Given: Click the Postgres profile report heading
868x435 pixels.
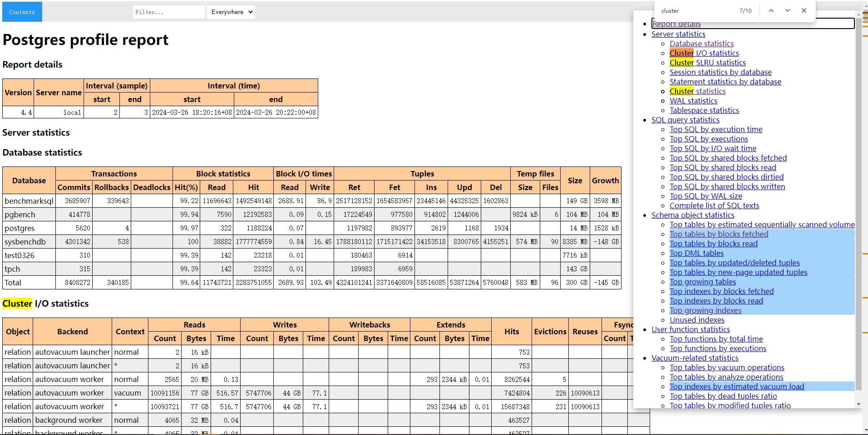Looking at the screenshot, I should [85, 40].
